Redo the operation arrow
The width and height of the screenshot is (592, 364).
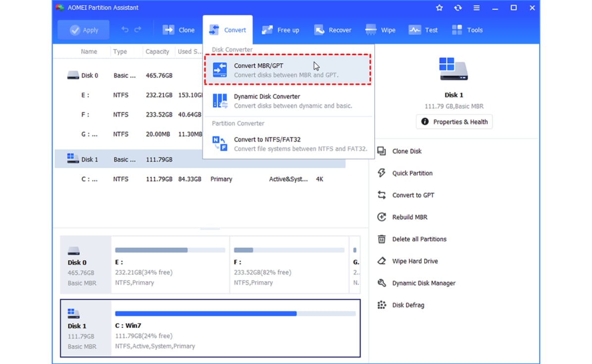tap(138, 29)
